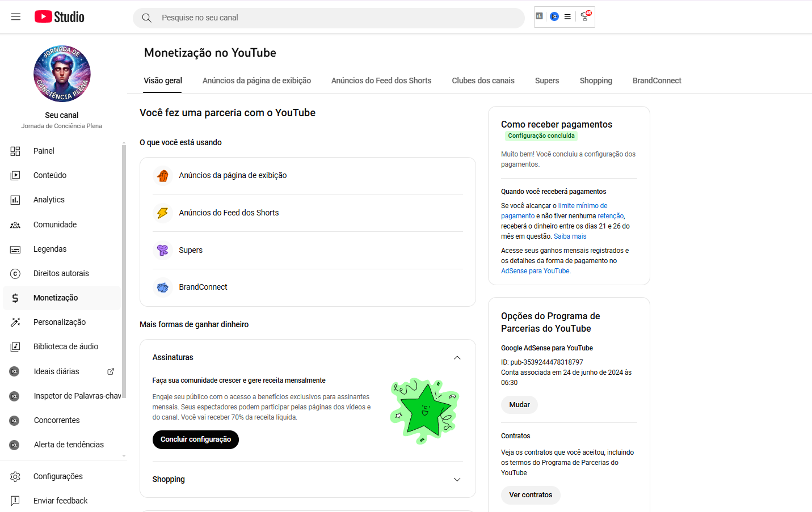Click the Jornada de Conciência Plena channel name
The height and width of the screenshot is (512, 812).
[x=62, y=126]
